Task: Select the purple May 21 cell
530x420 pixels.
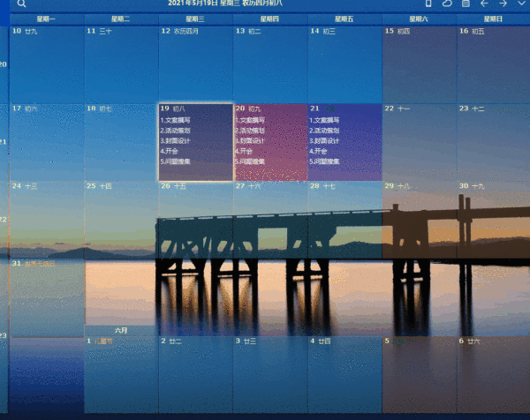Action: point(344,142)
